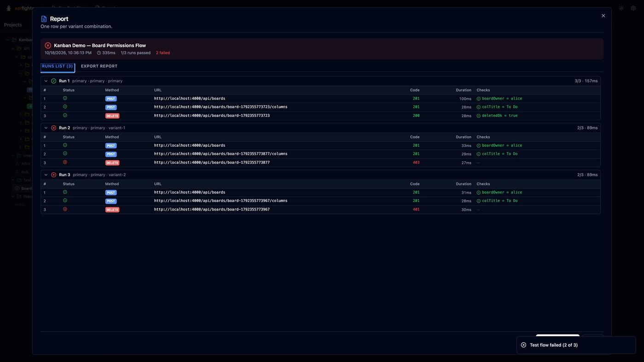Click Run 3 step 3 failed status icon

pos(65,209)
